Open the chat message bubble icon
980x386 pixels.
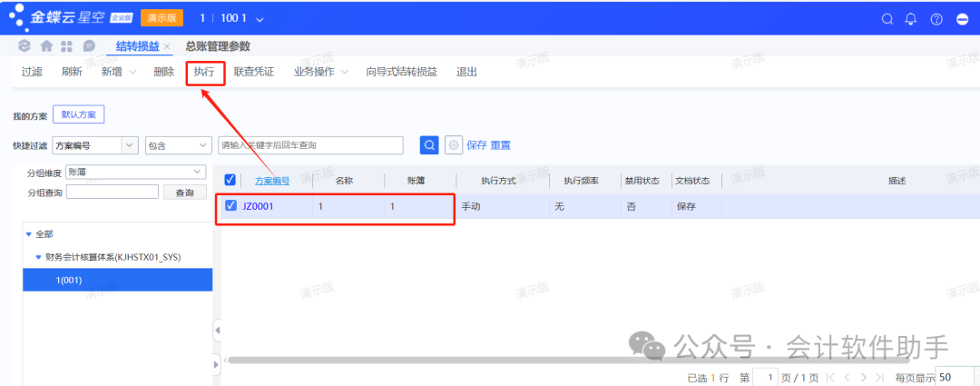(x=89, y=46)
